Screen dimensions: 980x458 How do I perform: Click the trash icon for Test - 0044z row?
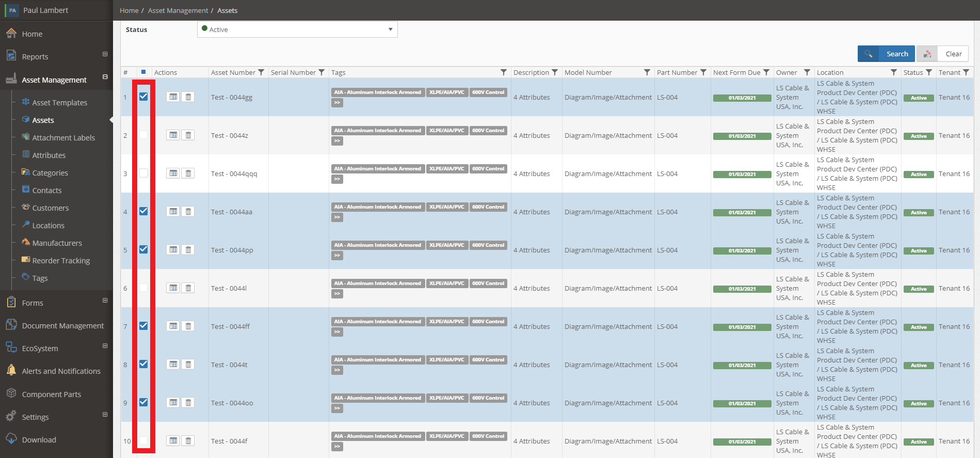(188, 135)
